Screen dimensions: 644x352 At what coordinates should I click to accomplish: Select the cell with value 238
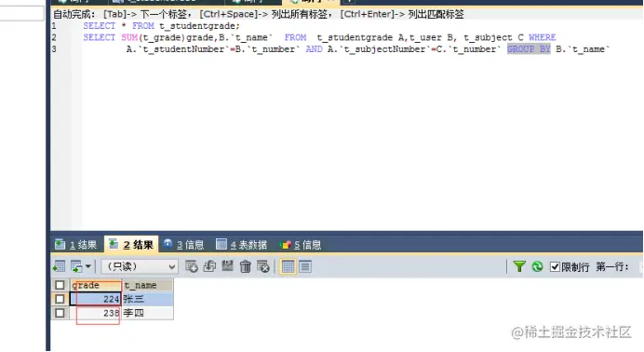click(x=96, y=313)
